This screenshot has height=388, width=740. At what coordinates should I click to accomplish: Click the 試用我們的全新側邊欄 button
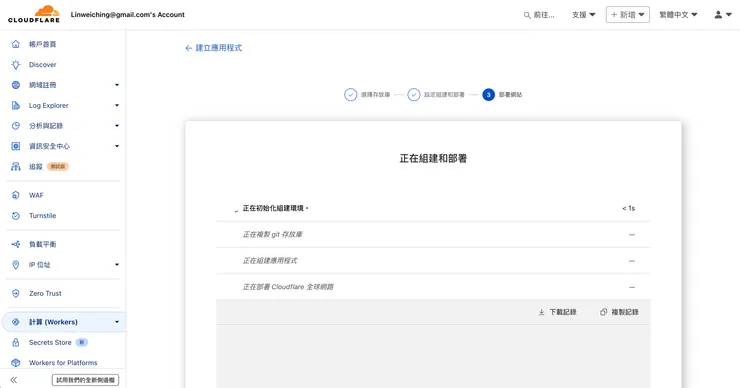tap(85, 380)
